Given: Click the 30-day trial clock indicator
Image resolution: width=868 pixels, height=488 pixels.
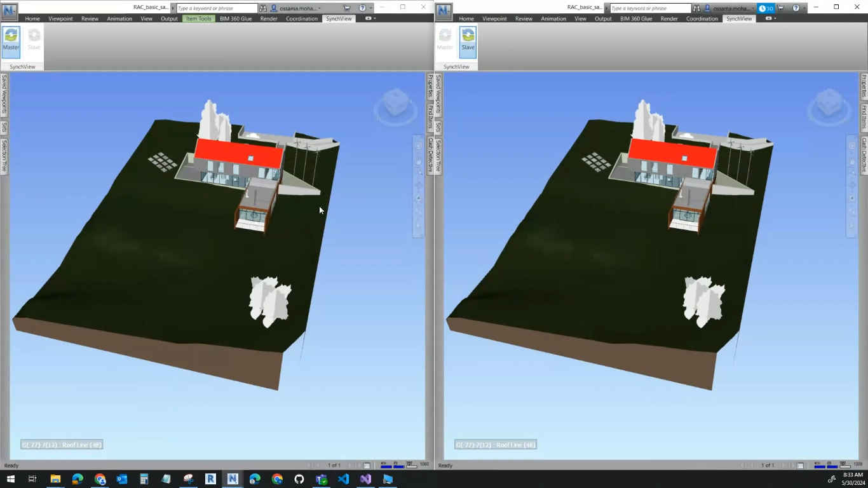Looking at the screenshot, I should tap(766, 8).
